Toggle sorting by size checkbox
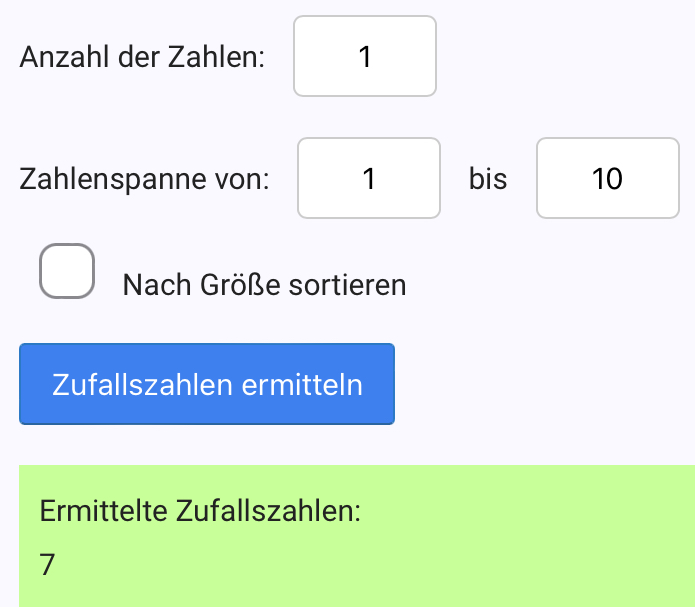This screenshot has width=695, height=607. point(67,271)
